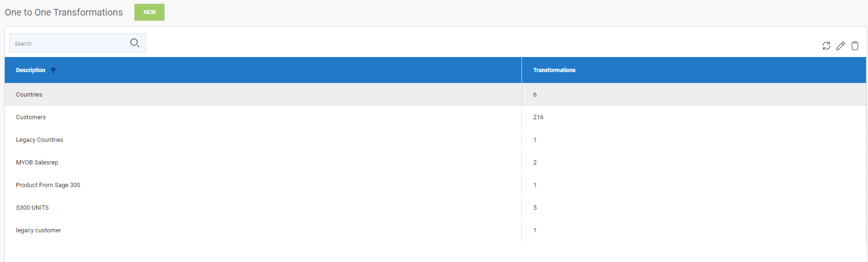Select the legacy customer row
This screenshot has width=868, height=262.
[38, 230]
